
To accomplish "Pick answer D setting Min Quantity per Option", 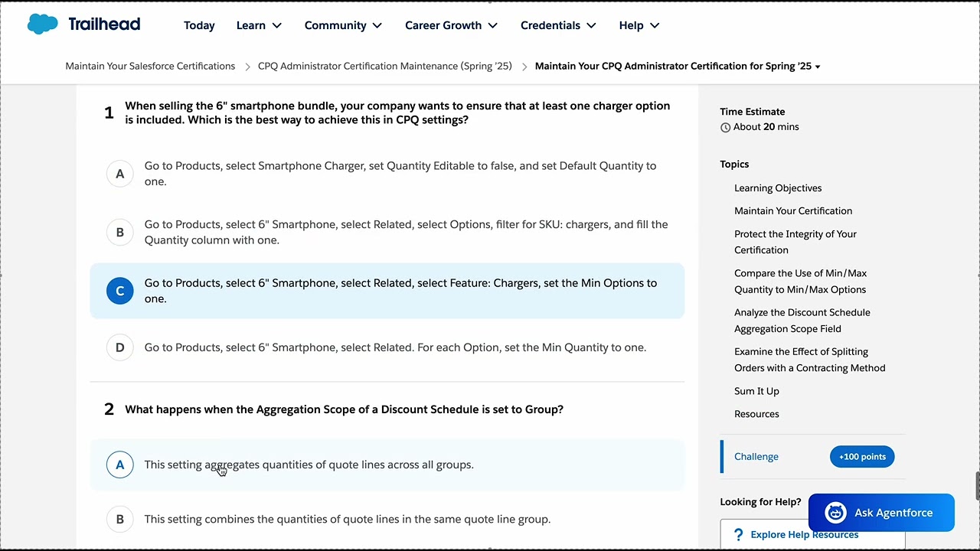I will point(387,347).
